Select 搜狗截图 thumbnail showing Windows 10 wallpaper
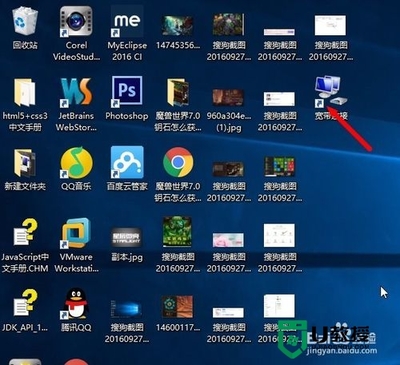 click(127, 309)
